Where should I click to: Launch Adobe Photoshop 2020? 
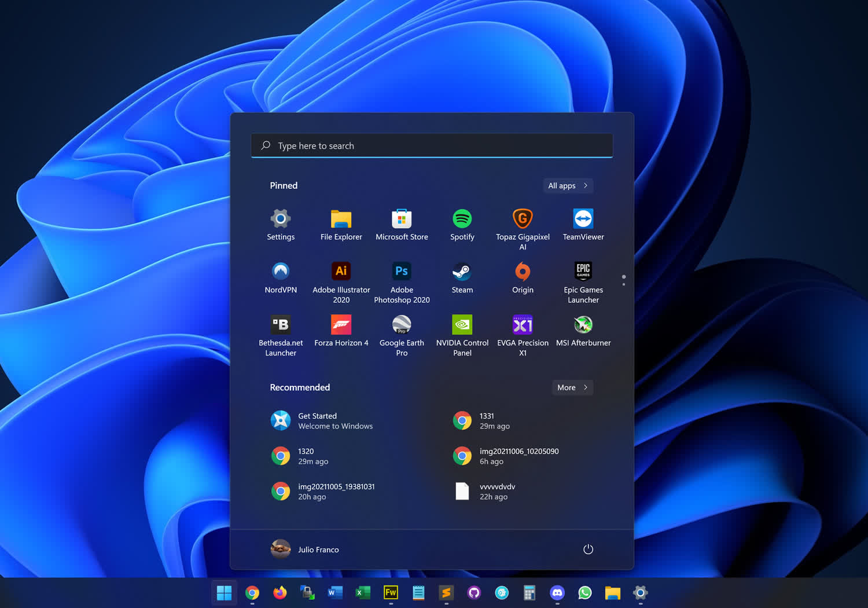(402, 272)
